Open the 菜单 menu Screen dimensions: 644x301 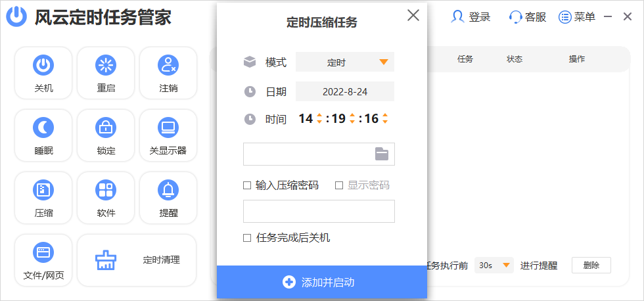coord(577,17)
